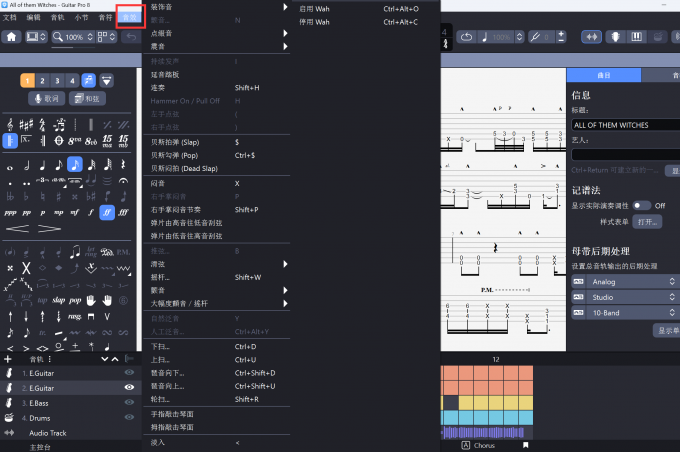Click the 打开... style sheet button

click(647, 221)
